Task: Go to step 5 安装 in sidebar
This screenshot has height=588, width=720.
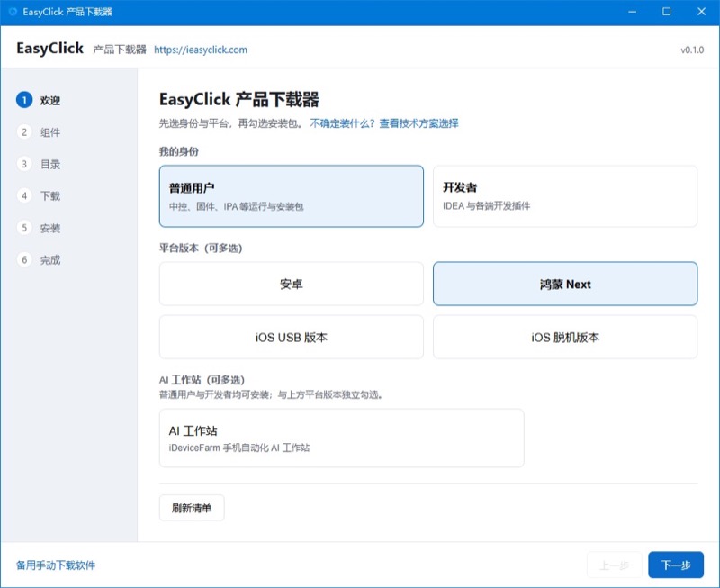Action: point(39,228)
